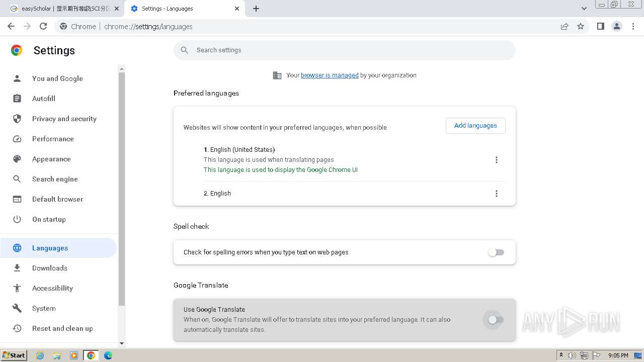Click the power icon beside On startup

tap(17, 219)
